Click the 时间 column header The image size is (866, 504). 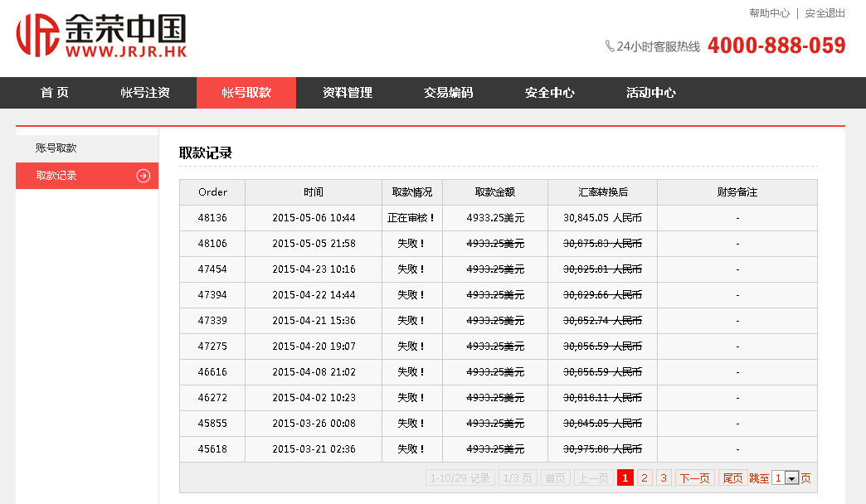click(314, 192)
